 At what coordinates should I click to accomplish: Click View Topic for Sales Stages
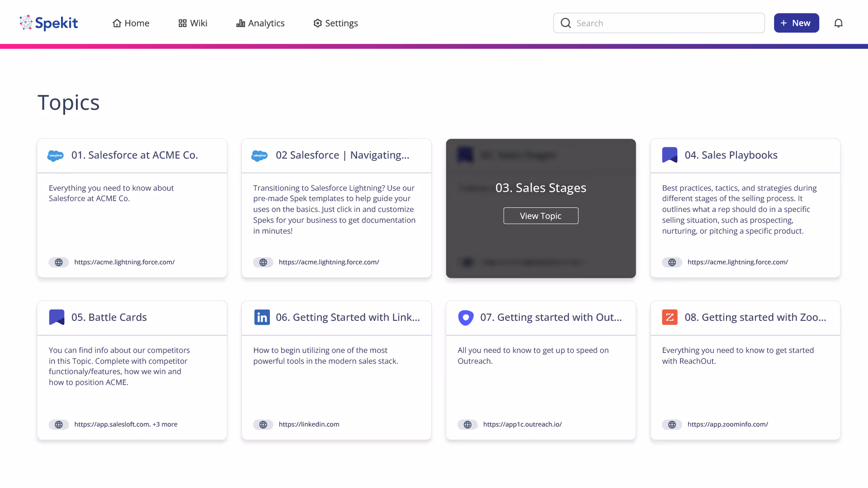tap(541, 216)
